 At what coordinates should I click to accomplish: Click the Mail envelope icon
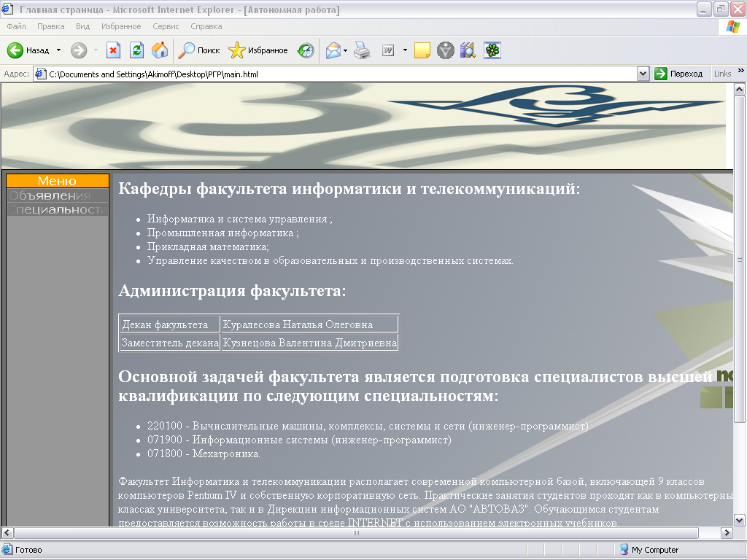[333, 50]
